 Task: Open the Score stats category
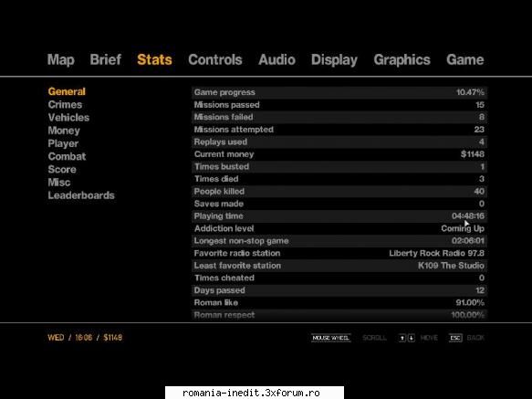pyautogui.click(x=62, y=169)
